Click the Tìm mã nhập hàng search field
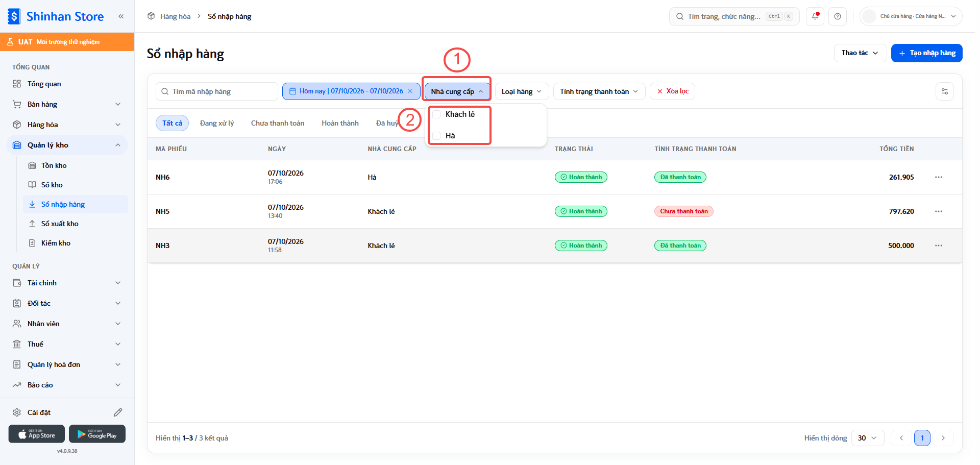Image resolution: width=980 pixels, height=465 pixels. pos(217,91)
